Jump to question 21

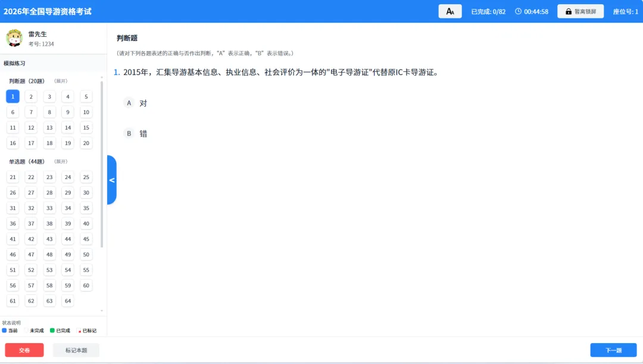[13, 177]
